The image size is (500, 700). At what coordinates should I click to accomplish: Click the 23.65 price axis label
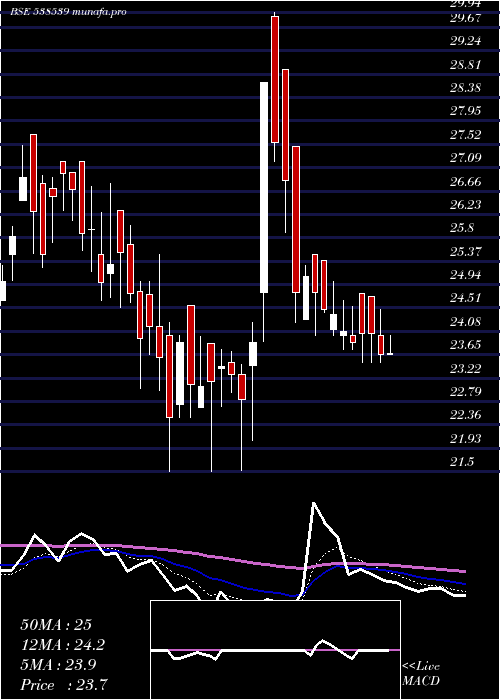[466, 345]
